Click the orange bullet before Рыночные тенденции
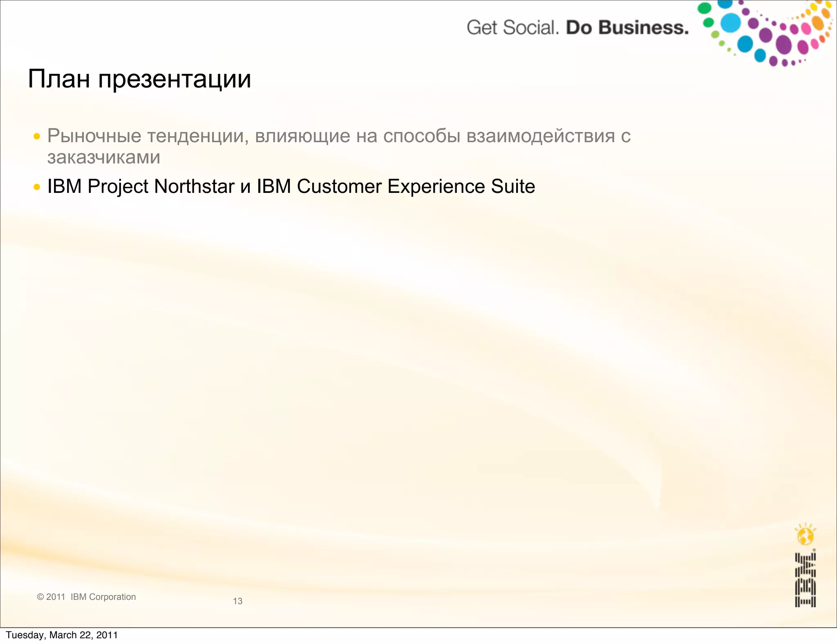The image size is (837, 644). (x=37, y=136)
